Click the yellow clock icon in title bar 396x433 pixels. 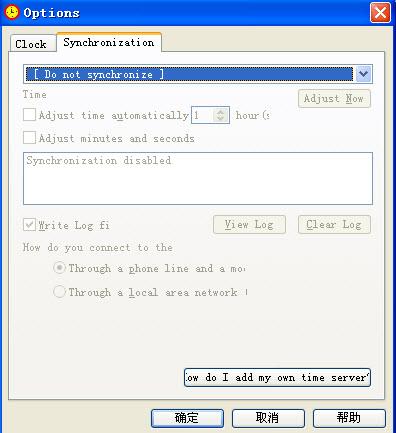coord(11,13)
